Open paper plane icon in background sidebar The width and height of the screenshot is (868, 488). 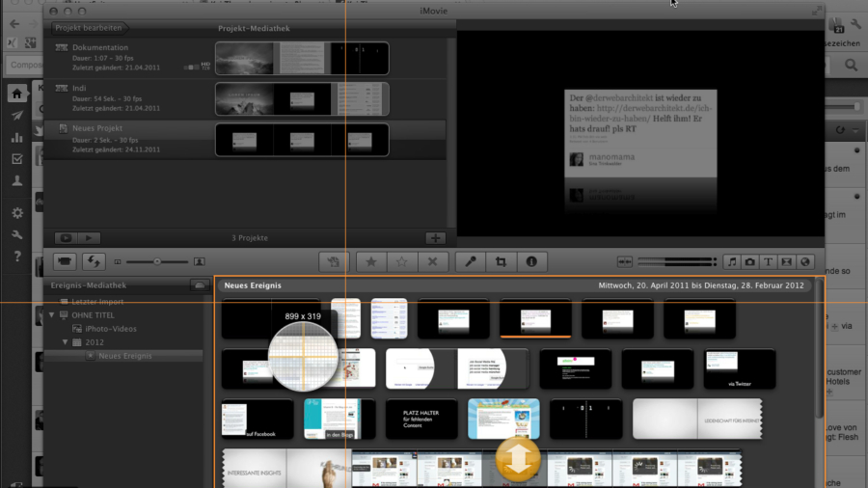click(x=17, y=116)
